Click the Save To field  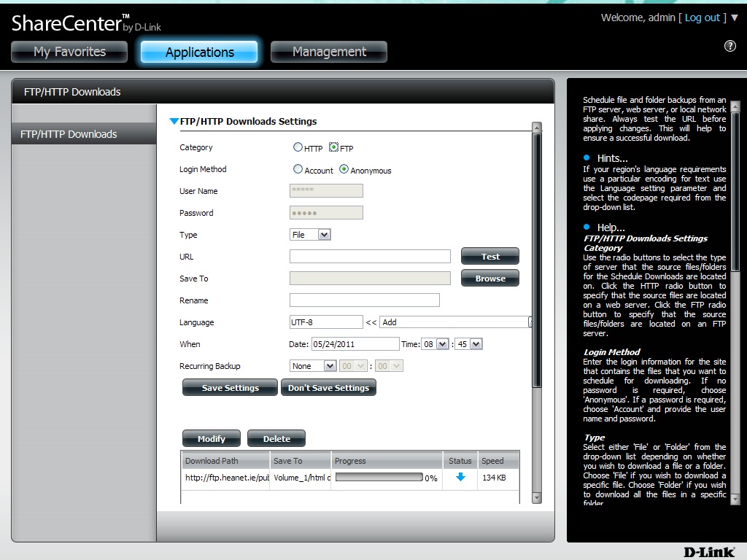(x=370, y=278)
